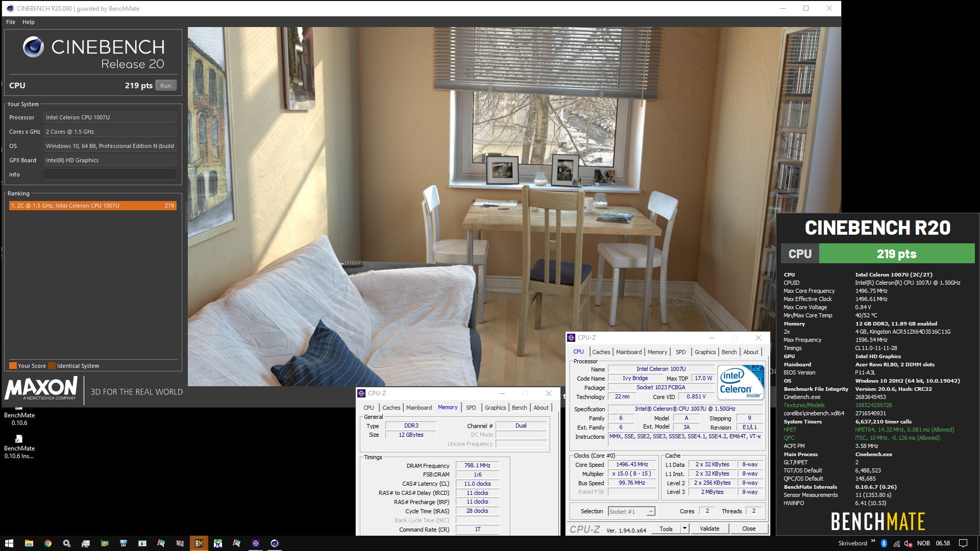Image resolution: width=980 pixels, height=551 pixels.
Task: Open the BenchMate 0.10.6 desktop shortcut
Action: click(19, 415)
